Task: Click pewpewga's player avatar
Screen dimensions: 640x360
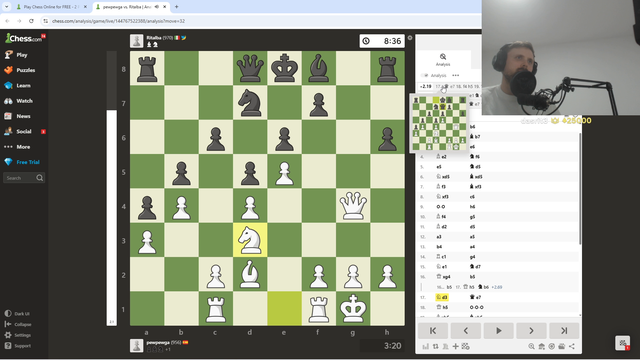Action: [x=137, y=346]
